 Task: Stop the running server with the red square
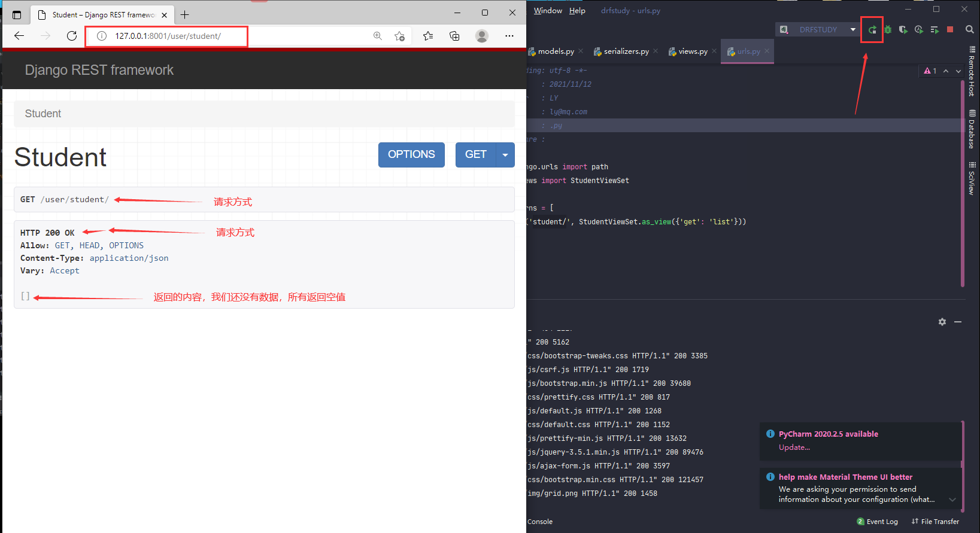pos(950,29)
